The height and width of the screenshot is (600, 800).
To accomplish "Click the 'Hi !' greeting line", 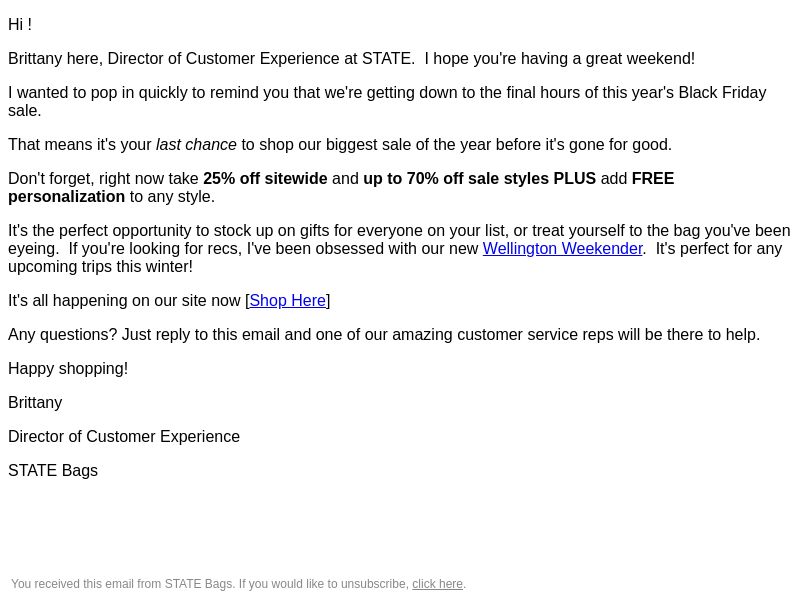I will pos(20,24).
